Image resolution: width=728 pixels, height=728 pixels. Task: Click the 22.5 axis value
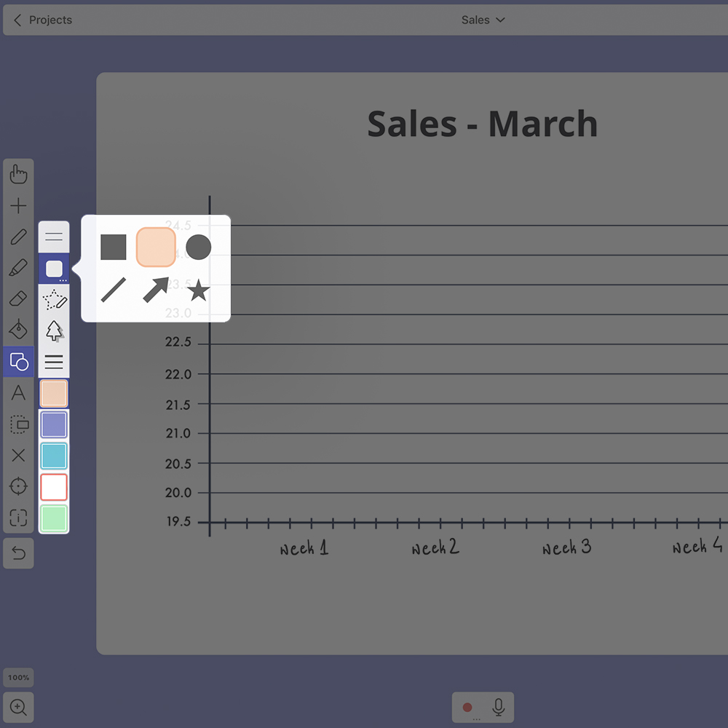pyautogui.click(x=178, y=342)
